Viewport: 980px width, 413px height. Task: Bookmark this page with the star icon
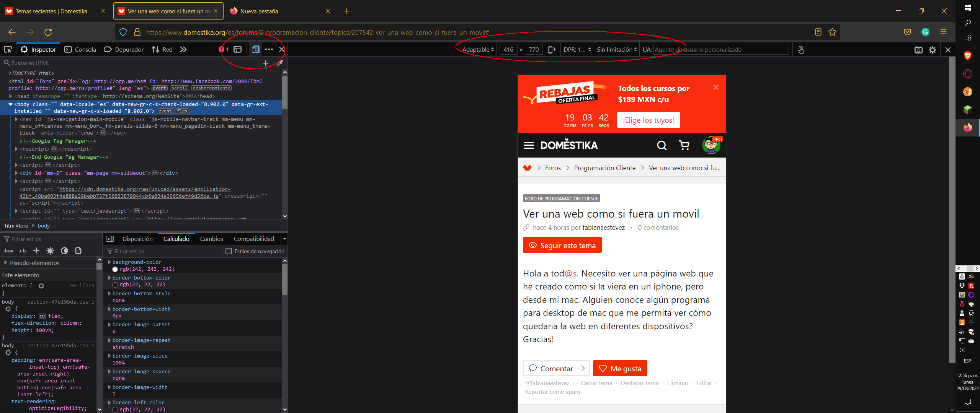pos(832,32)
